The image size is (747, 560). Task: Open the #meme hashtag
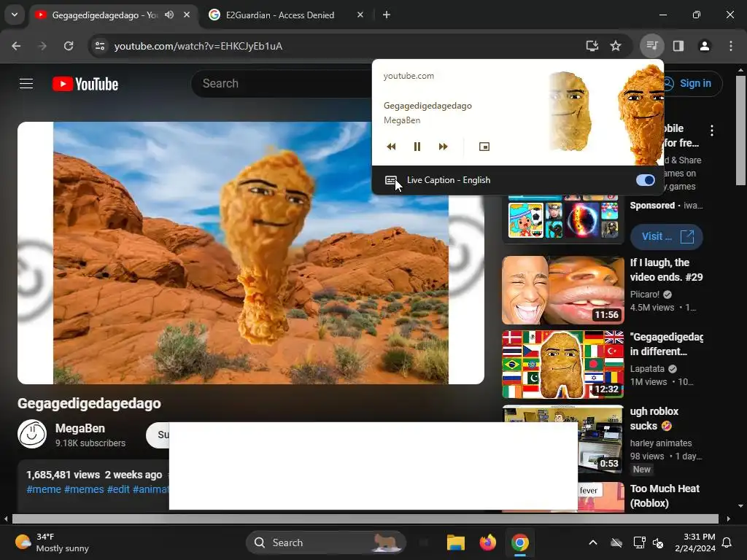44,489
